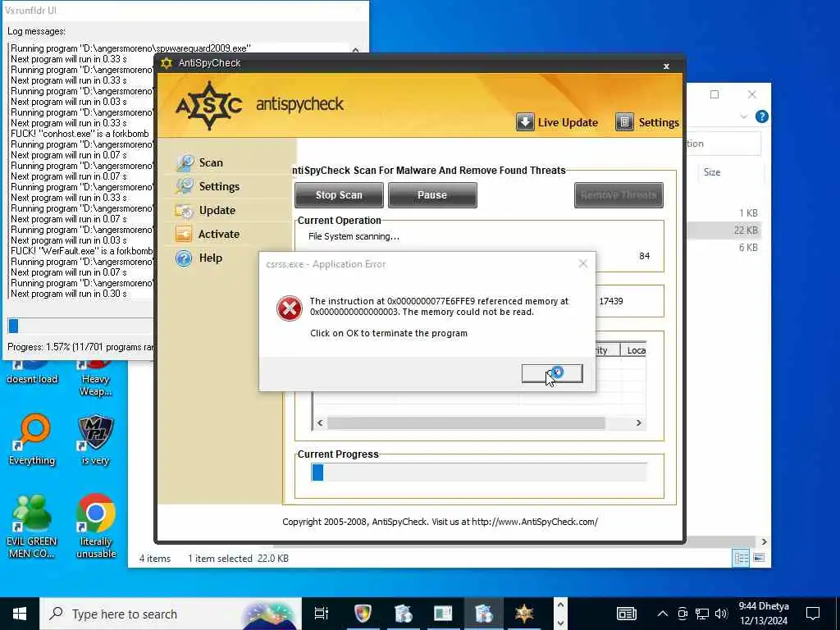This screenshot has height=630, width=840.
Task: Click the OK button in csrss.exe error dialog
Action: pyautogui.click(x=552, y=373)
